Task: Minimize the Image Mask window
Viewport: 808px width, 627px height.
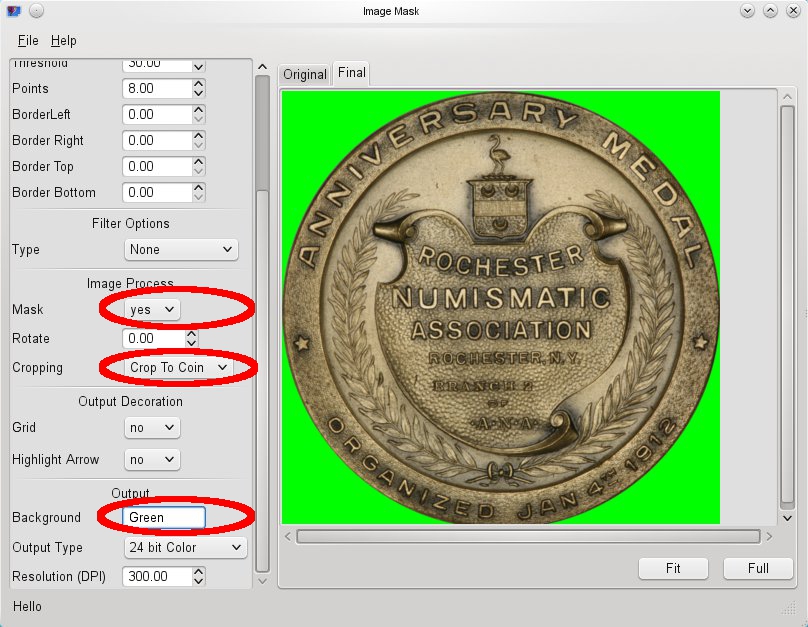Action: coord(747,11)
